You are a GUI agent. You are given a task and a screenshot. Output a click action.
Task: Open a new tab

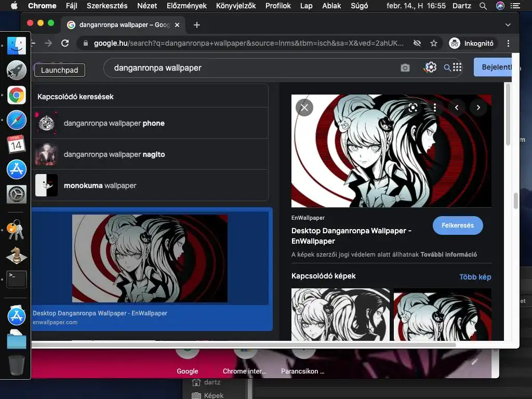click(197, 25)
